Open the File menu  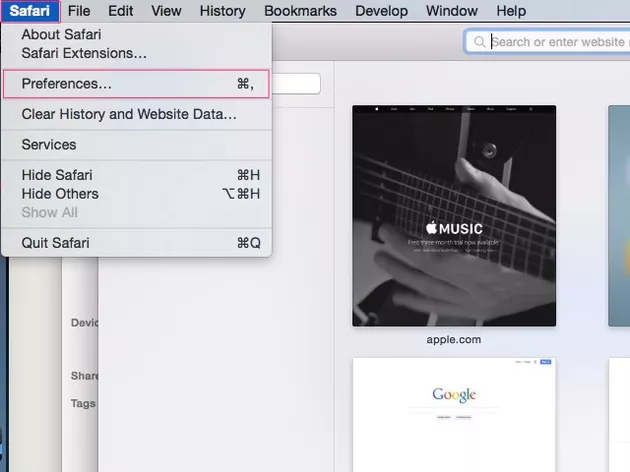click(79, 11)
